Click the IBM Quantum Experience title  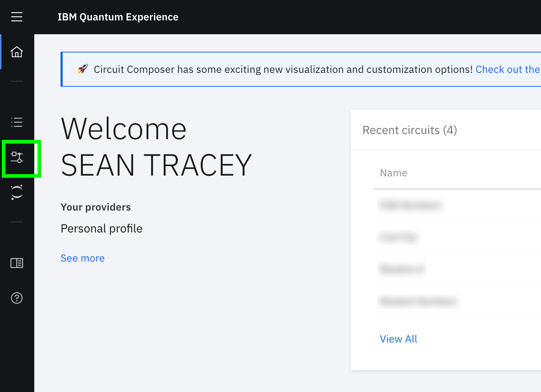point(118,17)
